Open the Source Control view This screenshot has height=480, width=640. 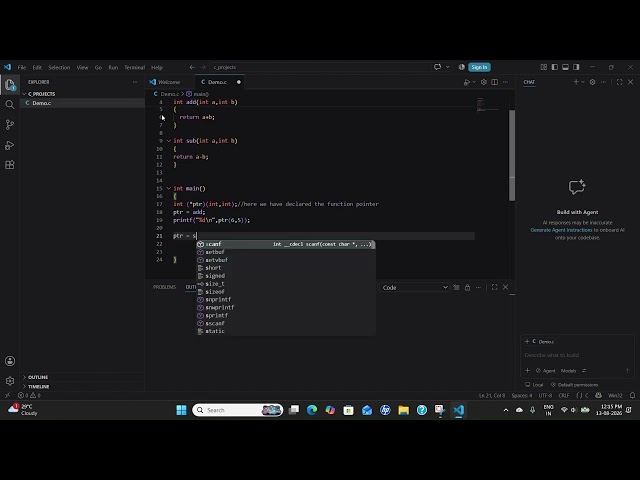10,125
